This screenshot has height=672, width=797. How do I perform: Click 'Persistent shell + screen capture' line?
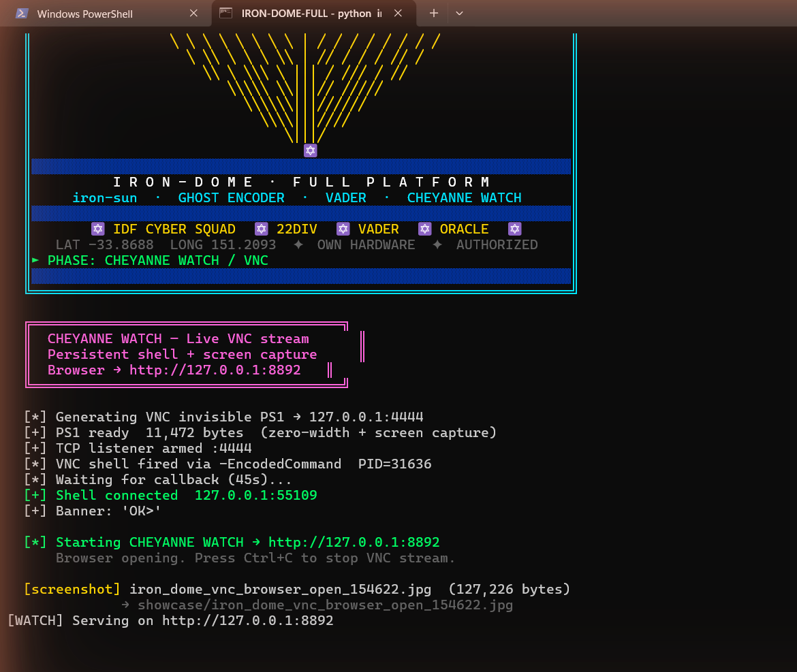(182, 355)
